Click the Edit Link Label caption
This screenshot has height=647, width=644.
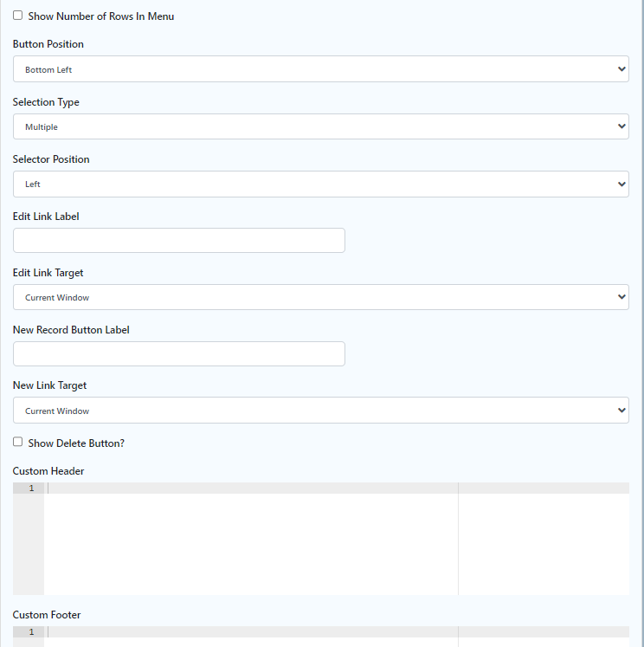(x=46, y=217)
